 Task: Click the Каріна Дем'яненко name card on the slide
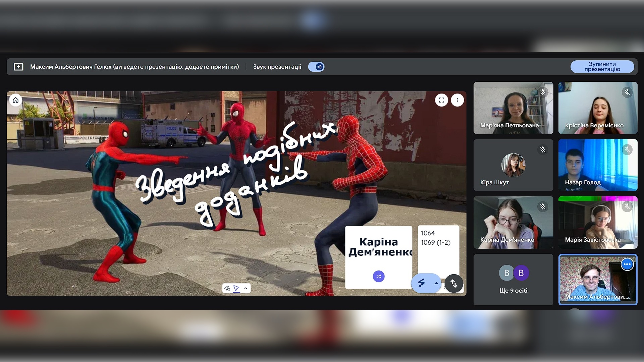(x=379, y=257)
